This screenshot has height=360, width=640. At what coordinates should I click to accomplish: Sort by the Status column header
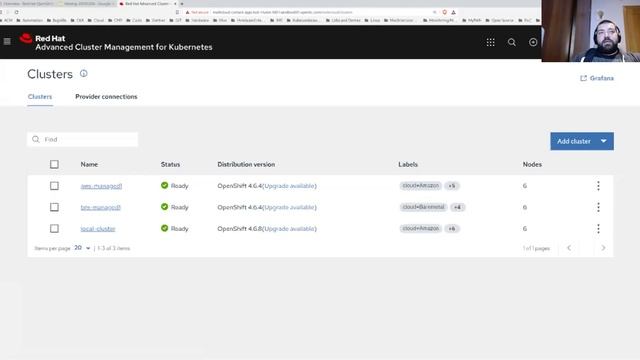point(170,164)
